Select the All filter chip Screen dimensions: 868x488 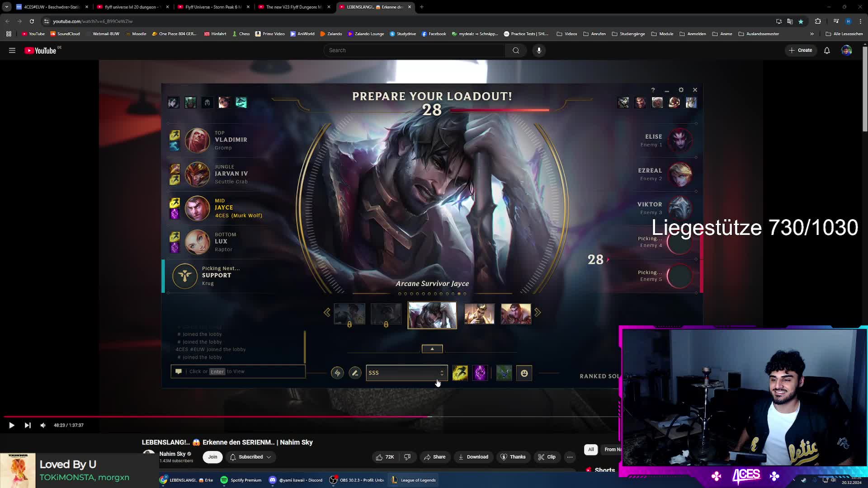tap(591, 450)
